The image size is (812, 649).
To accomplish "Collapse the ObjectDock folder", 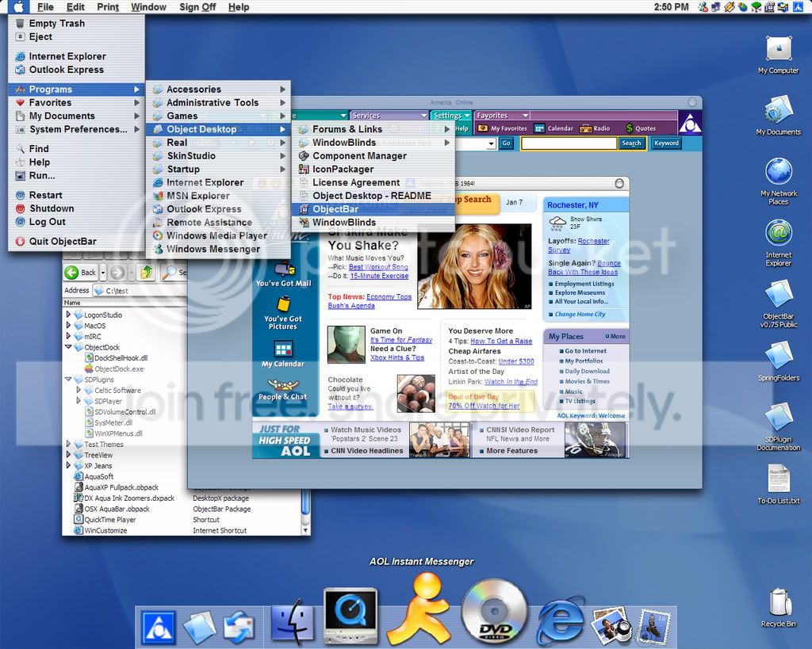I will (x=68, y=347).
